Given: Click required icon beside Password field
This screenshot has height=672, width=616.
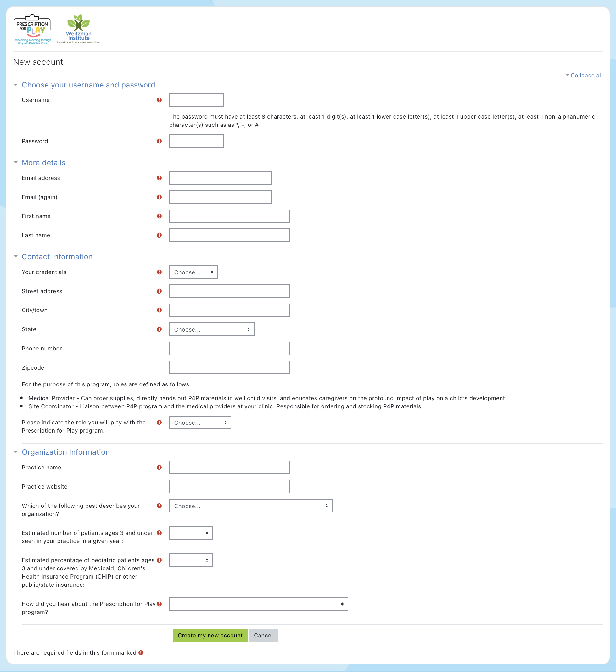Looking at the screenshot, I should pos(159,141).
